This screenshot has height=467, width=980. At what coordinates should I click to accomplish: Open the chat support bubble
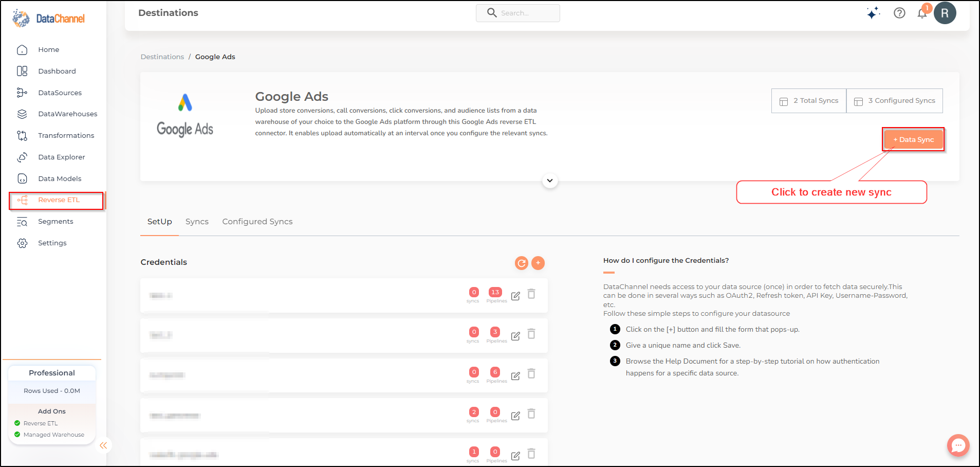[958, 445]
